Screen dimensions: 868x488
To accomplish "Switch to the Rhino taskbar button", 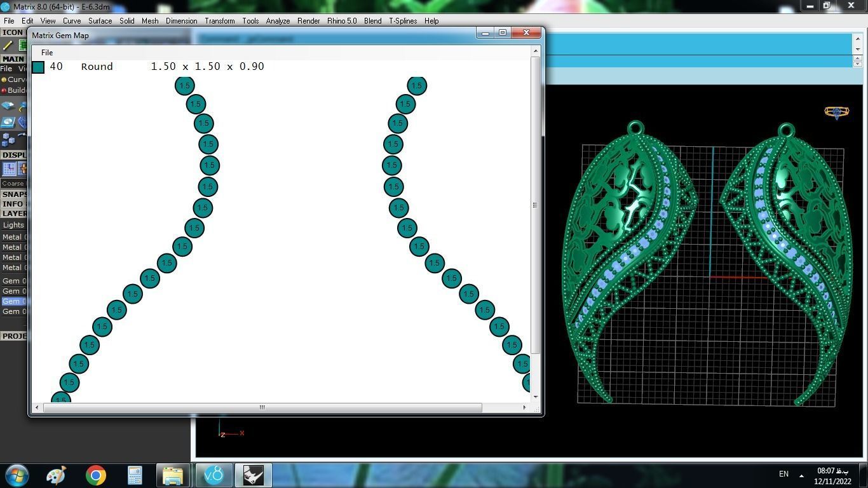I will (254, 475).
